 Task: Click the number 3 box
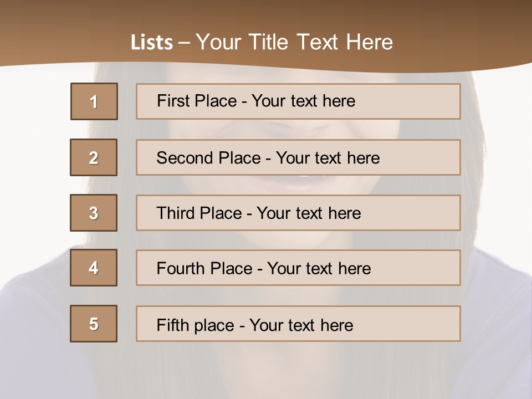(94, 213)
